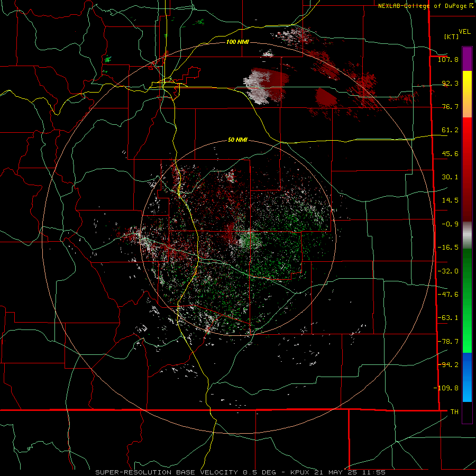Click the 76.7 velocity scale value
The width and height of the screenshot is (476, 476).
(450, 106)
